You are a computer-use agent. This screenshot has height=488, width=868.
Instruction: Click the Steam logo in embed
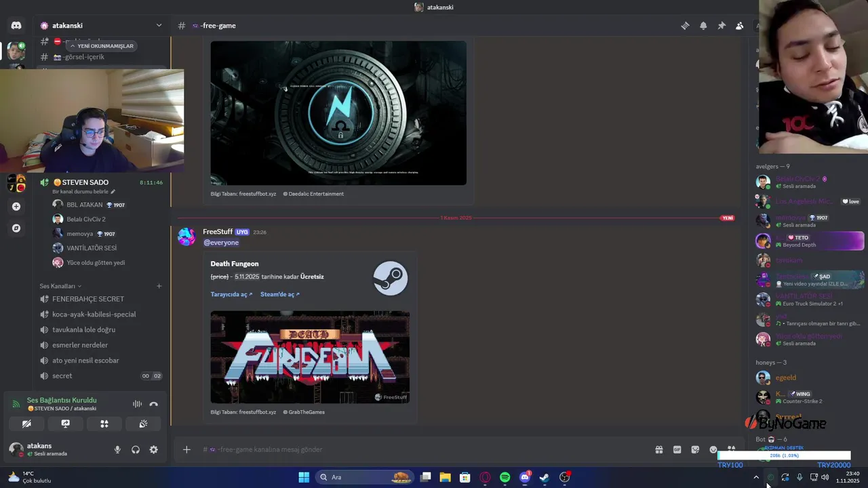click(x=390, y=278)
